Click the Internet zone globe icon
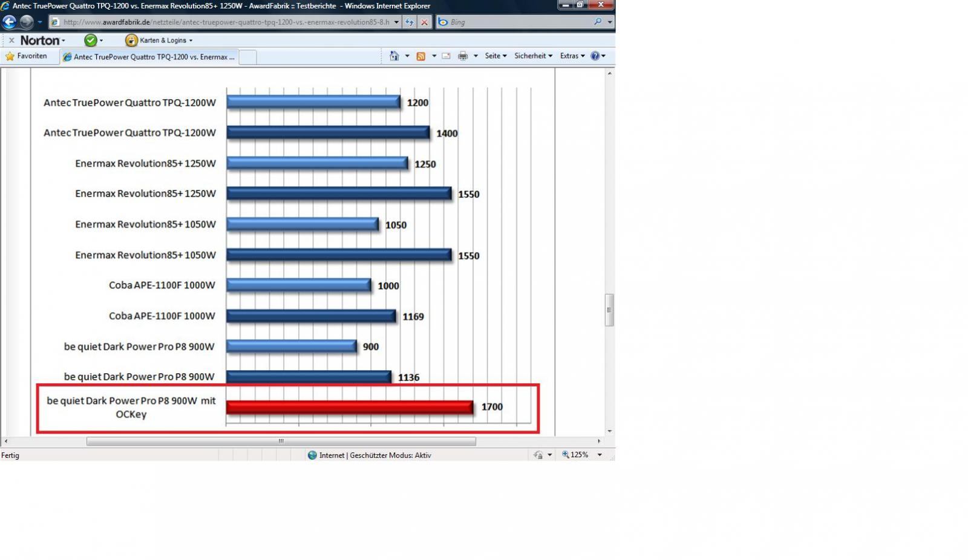This screenshot has height=560, width=968. click(x=312, y=455)
